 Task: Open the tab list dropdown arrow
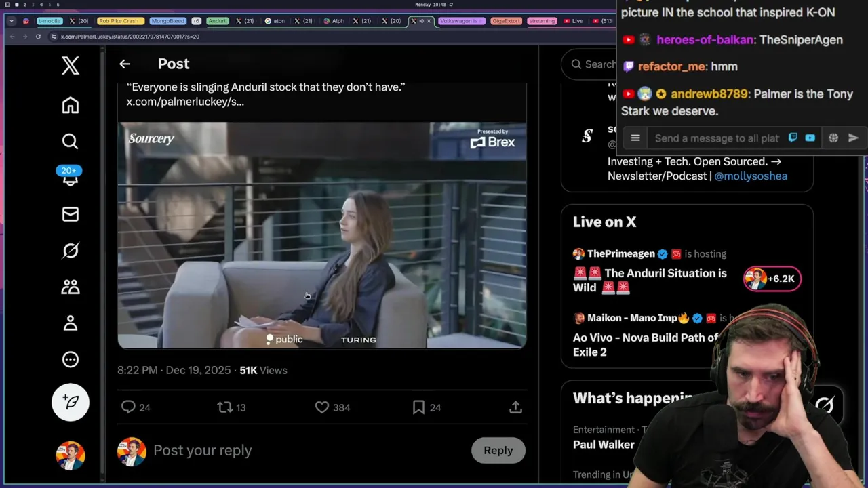[x=12, y=21]
